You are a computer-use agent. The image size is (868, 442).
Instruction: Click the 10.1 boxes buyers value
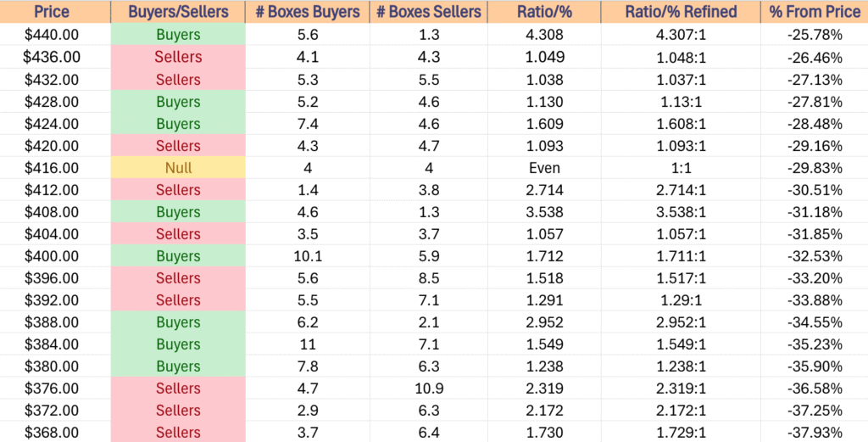coord(307,256)
